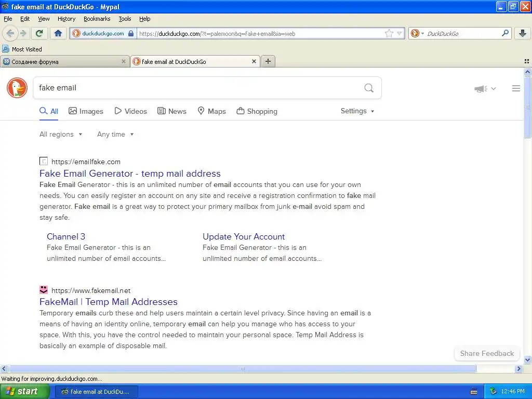Open the Help menu
Viewport: 532px width, 399px height.
(144, 19)
